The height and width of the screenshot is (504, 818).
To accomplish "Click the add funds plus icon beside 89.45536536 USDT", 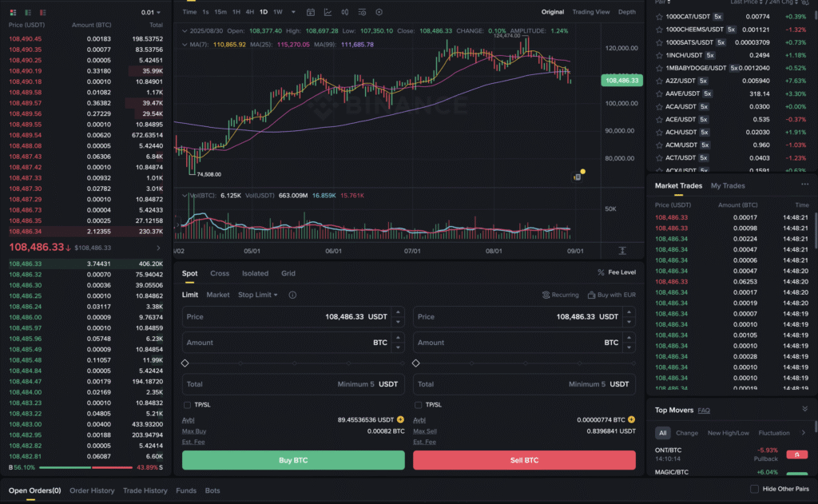I will 400,419.
